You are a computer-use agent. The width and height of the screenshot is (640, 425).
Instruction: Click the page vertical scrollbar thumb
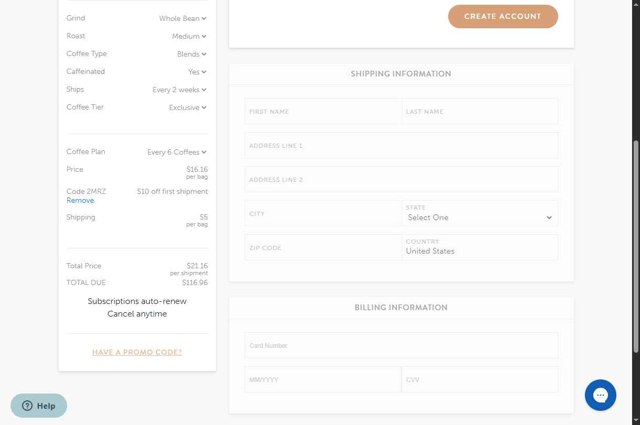pos(636,246)
